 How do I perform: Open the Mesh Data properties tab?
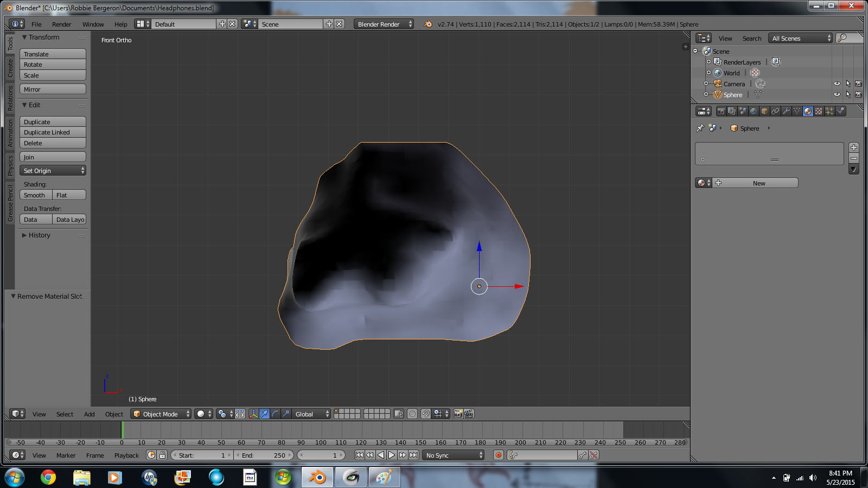coord(797,111)
